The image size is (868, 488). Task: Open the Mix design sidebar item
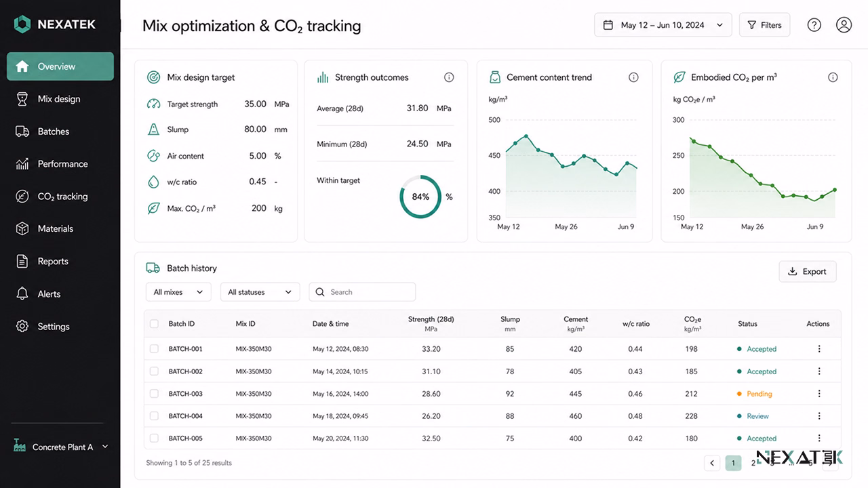(x=60, y=99)
